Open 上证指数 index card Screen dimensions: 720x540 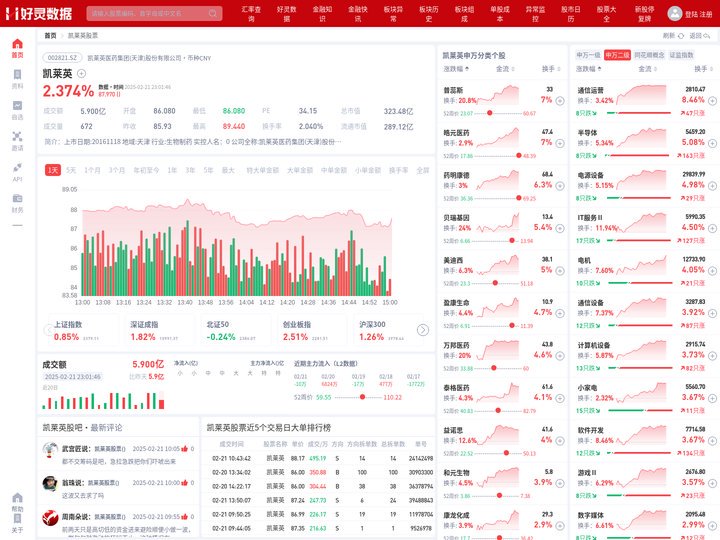tap(82, 330)
